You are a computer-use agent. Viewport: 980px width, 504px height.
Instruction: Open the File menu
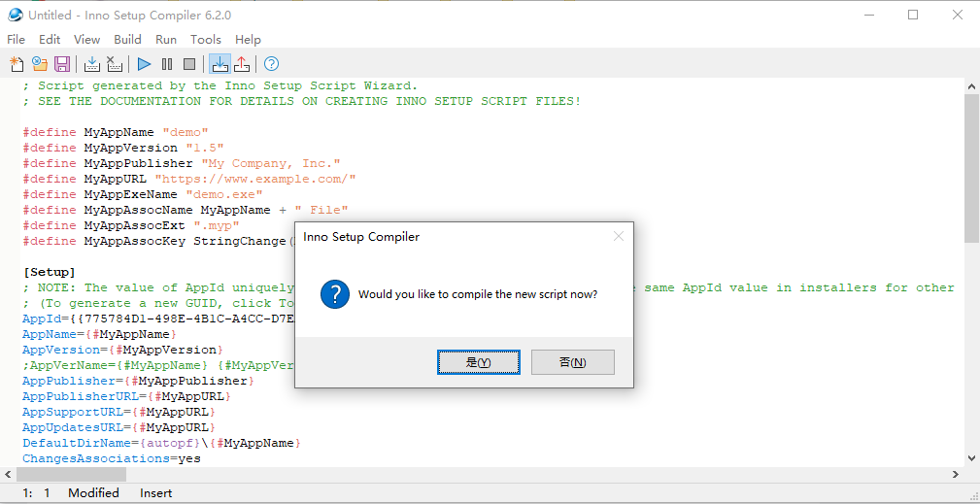16,40
